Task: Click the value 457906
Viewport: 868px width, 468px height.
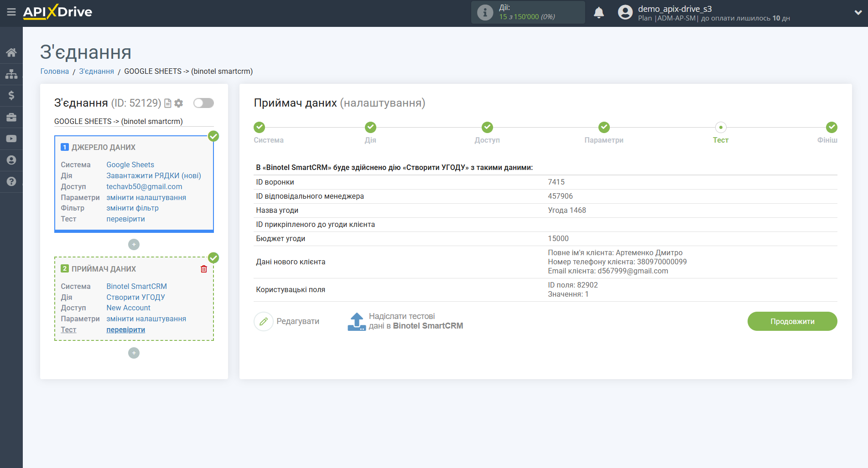Action: point(560,196)
